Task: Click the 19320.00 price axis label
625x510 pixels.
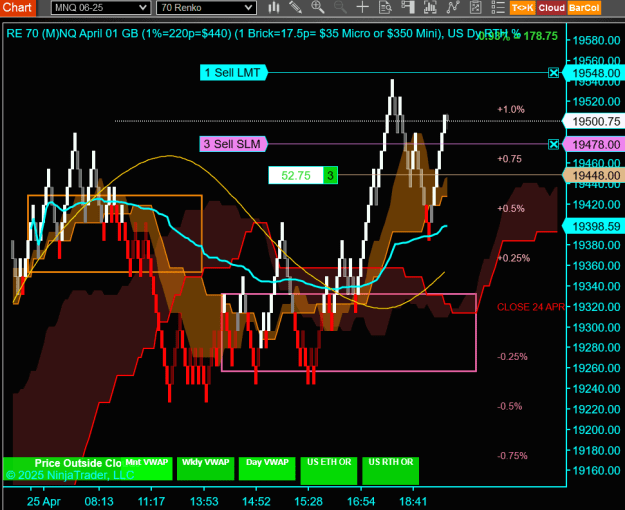Action: click(596, 307)
